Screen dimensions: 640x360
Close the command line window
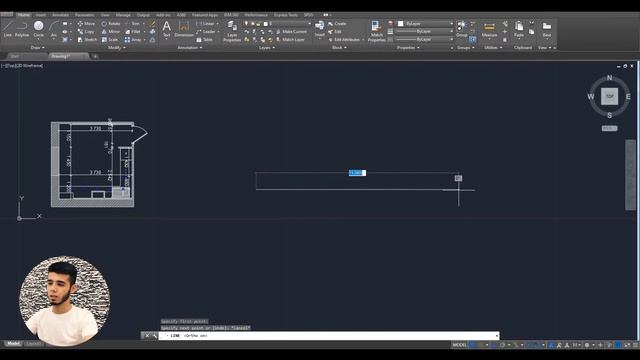coord(147,336)
